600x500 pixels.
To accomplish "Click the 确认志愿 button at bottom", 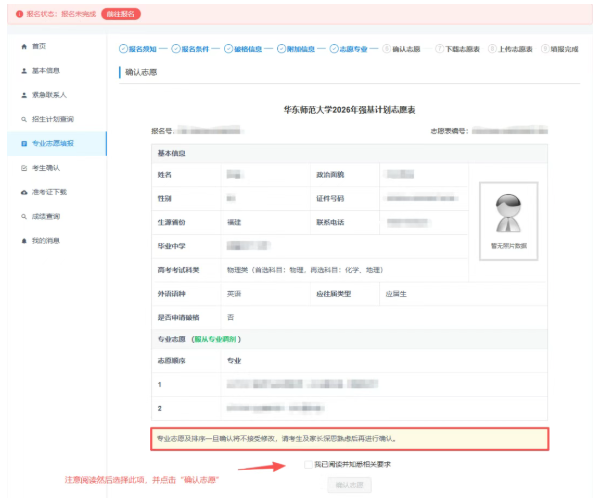I will tap(348, 485).
